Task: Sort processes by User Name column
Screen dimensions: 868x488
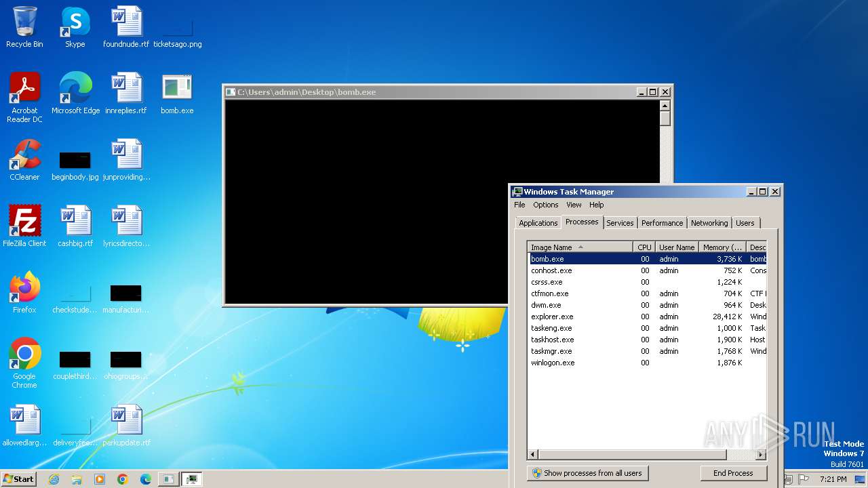Action: tap(677, 247)
